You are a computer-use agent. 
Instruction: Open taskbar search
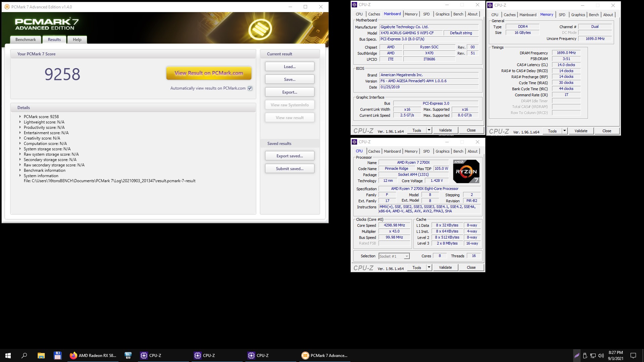pyautogui.click(x=24, y=355)
